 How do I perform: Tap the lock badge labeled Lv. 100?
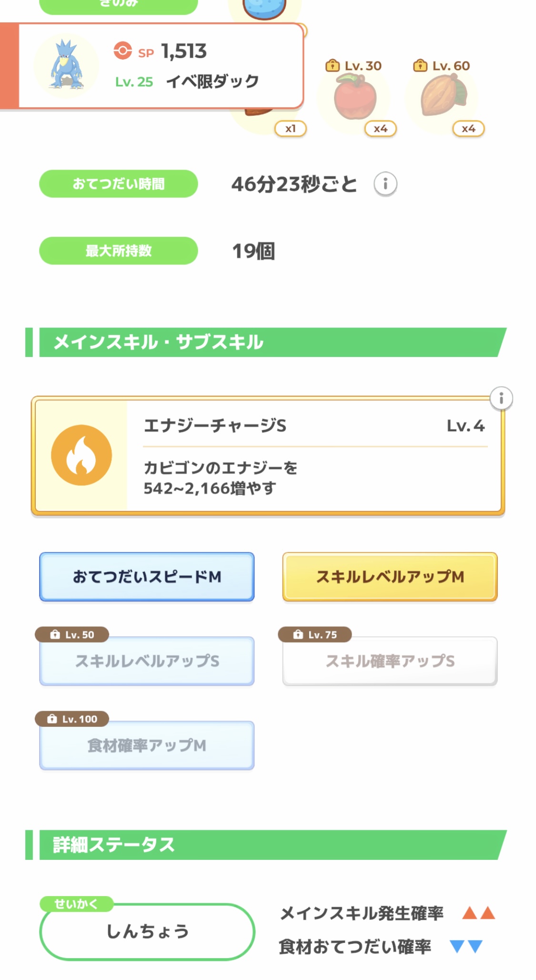point(72,719)
